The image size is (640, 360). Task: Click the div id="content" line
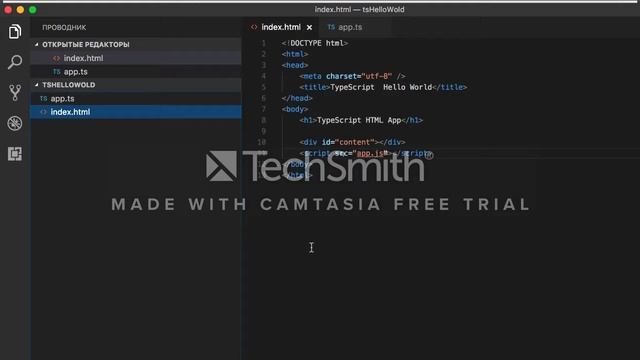coord(352,142)
